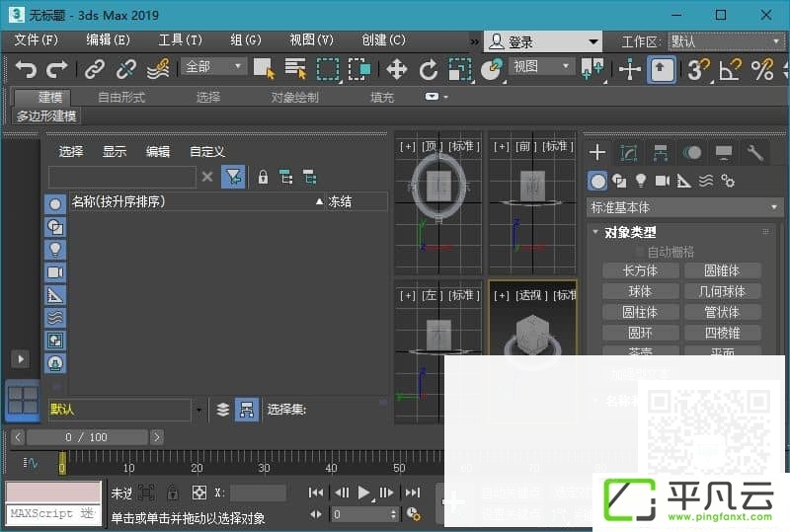Toggle the scene explorer filter funnel icon

pyautogui.click(x=233, y=177)
